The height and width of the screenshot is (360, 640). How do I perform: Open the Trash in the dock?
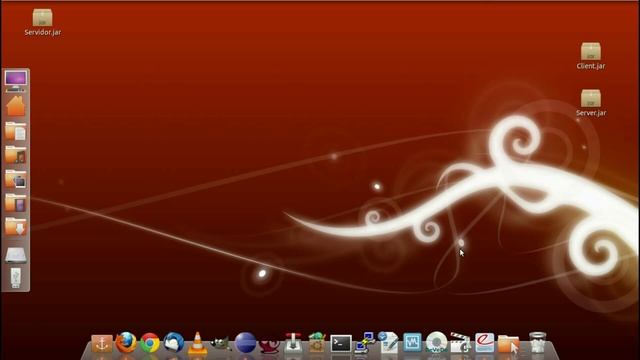tap(537, 342)
